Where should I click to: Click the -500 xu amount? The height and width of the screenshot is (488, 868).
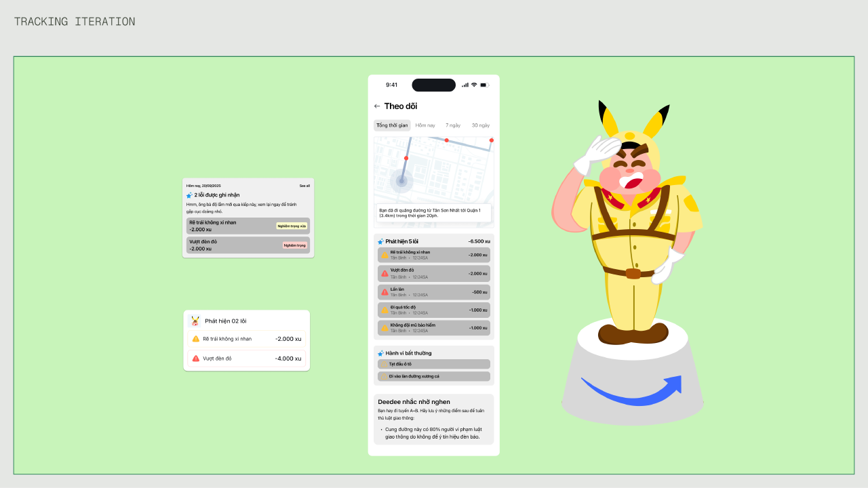(479, 291)
